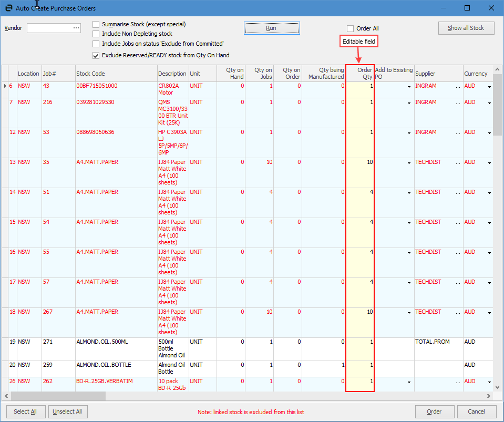Enable the Order All checkbox
Viewport: 504px width, 422px height.
pyautogui.click(x=351, y=28)
